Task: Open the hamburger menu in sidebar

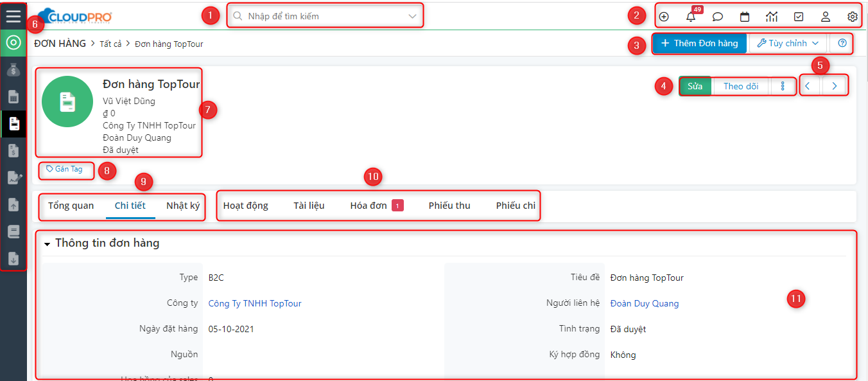Action: pyautogui.click(x=13, y=16)
